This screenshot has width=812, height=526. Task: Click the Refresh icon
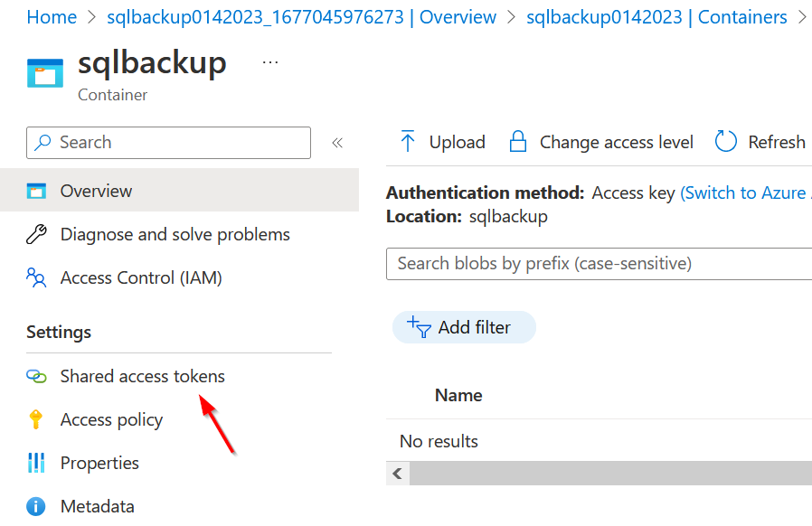tap(726, 142)
